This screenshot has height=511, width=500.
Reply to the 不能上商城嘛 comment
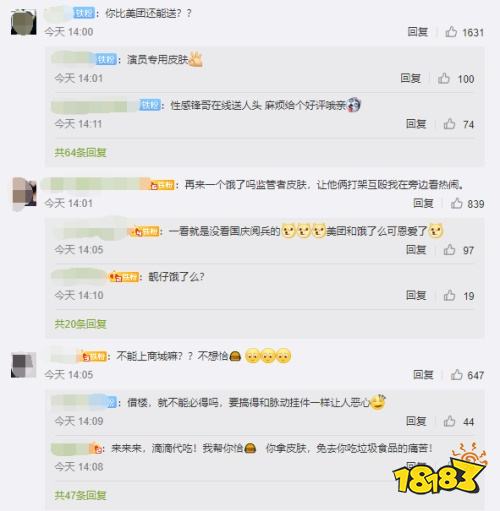[x=423, y=375]
